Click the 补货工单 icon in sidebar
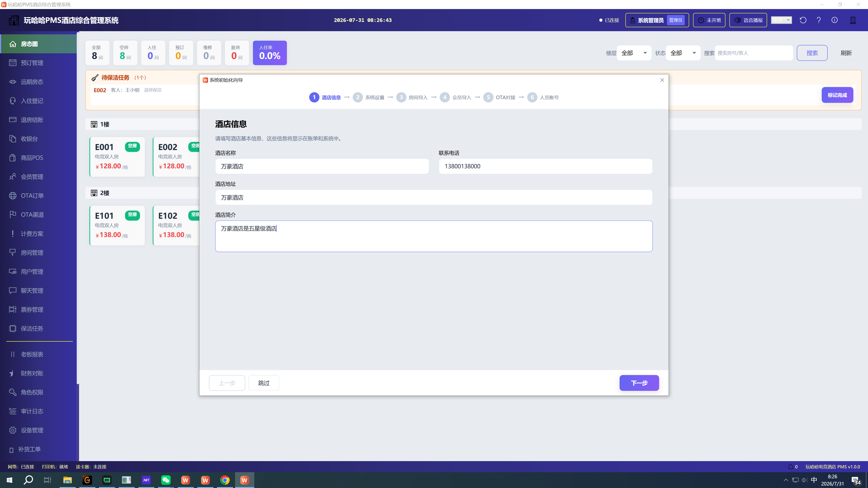The width and height of the screenshot is (868, 488). pyautogui.click(x=12, y=450)
